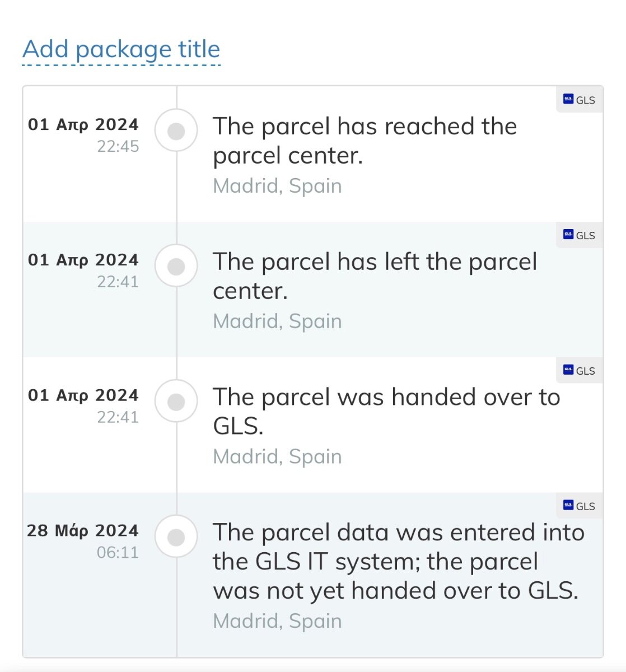Screen dimensions: 626x672
Task: Click 'The parcel has reached the parcel center' text
Action: click(x=365, y=141)
